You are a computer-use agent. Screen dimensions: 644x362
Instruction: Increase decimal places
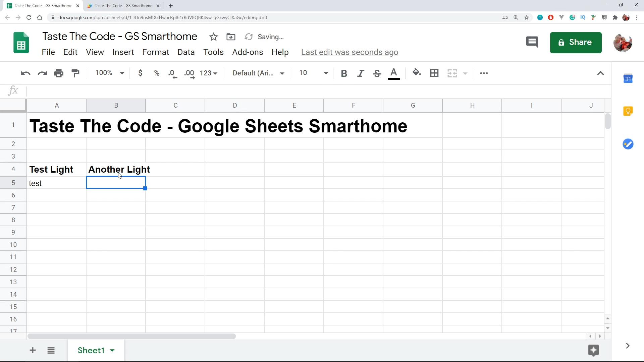(x=190, y=73)
